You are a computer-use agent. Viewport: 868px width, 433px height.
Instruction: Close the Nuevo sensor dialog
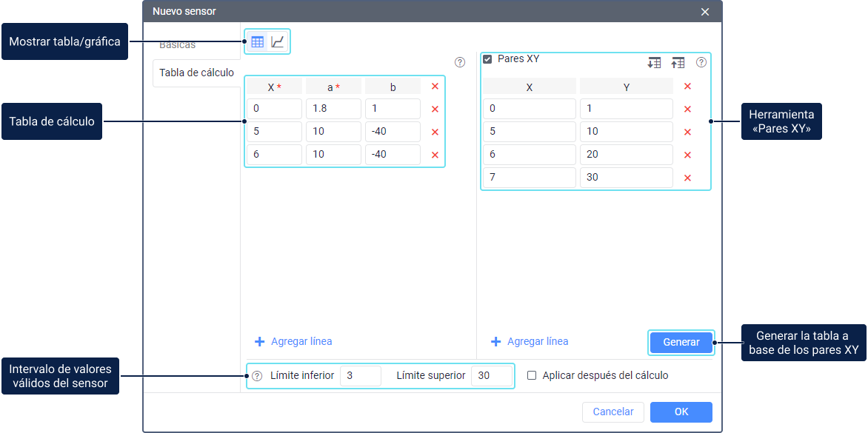pos(705,12)
